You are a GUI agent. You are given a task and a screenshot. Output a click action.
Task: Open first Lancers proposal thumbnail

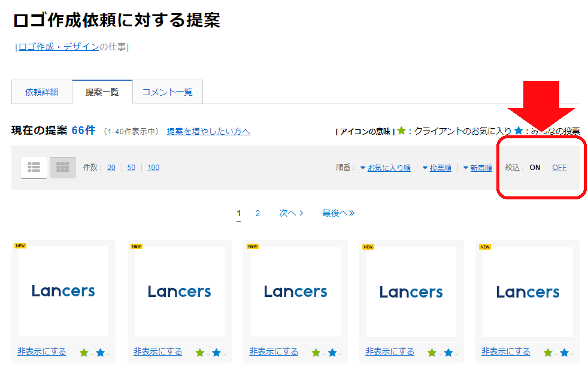[x=63, y=291]
